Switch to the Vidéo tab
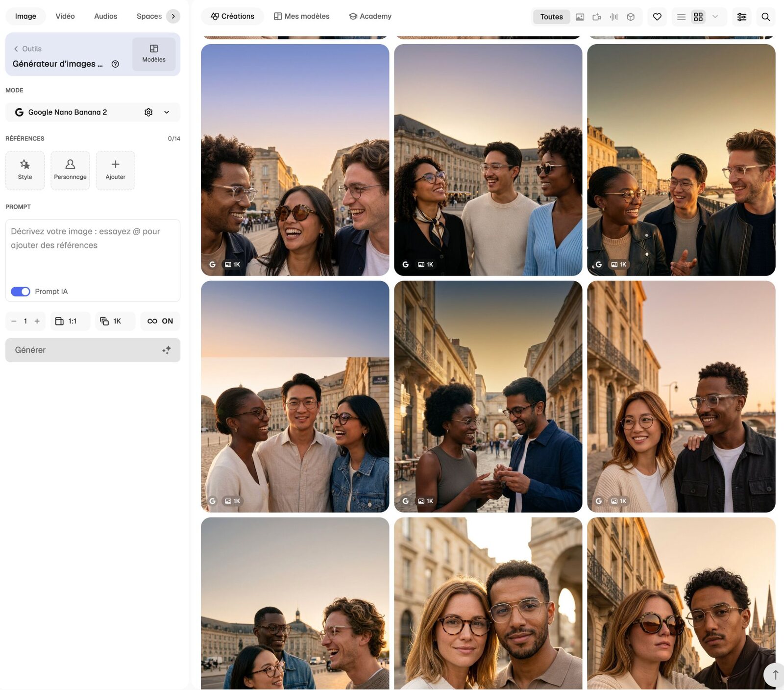 point(65,16)
